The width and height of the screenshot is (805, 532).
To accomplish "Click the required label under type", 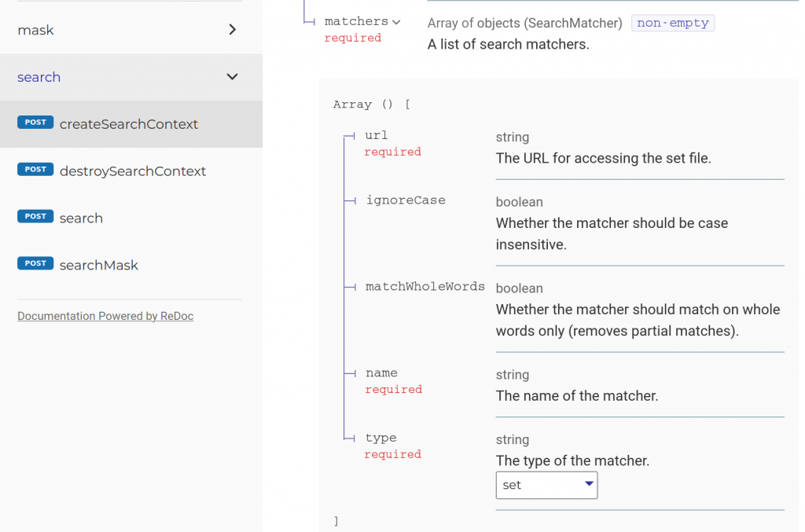I will point(393,454).
